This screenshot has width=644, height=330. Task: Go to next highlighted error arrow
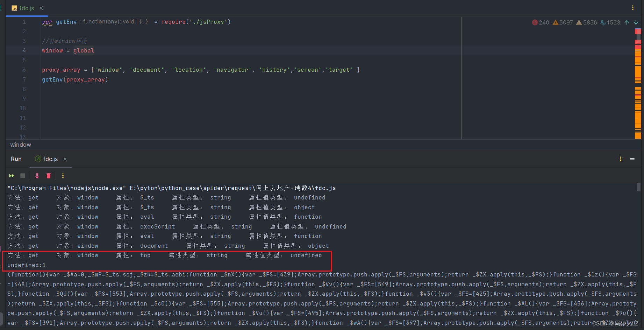click(636, 22)
